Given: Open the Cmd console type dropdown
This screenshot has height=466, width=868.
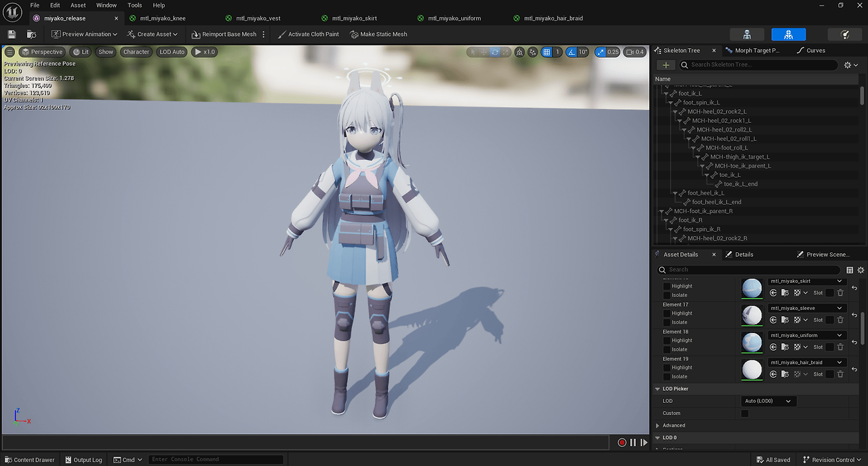Looking at the screenshot, I should (x=128, y=459).
